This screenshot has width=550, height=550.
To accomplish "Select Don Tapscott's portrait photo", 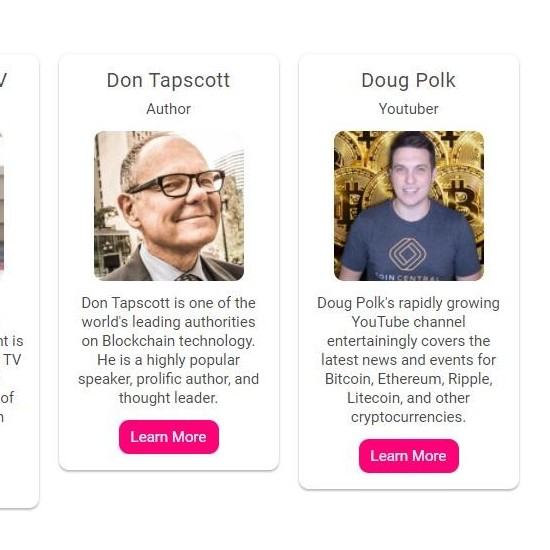I will pyautogui.click(x=169, y=206).
